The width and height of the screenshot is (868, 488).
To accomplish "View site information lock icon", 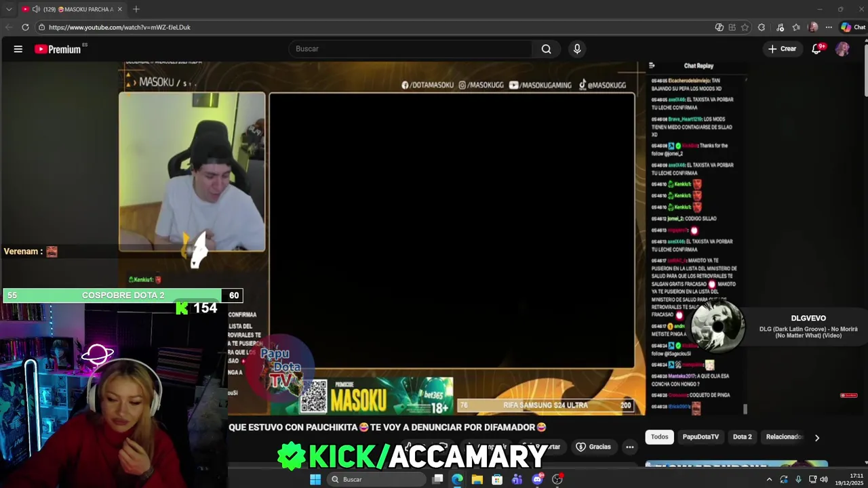I will pyautogui.click(x=41, y=27).
